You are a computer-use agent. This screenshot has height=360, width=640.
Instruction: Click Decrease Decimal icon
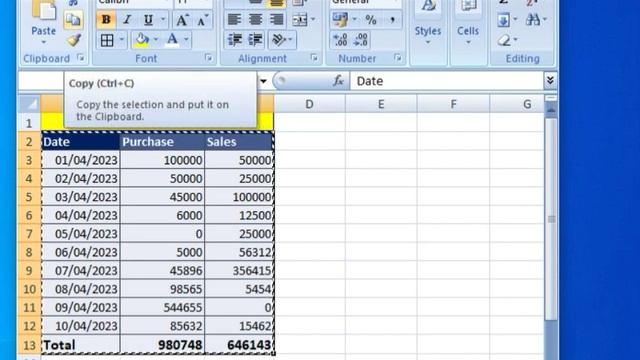361,40
